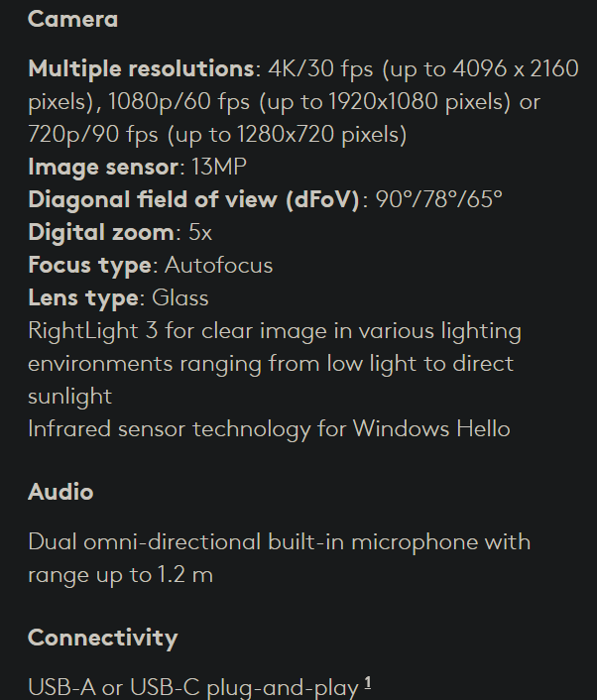
Task: Click the Glass lens value
Action: (x=179, y=297)
